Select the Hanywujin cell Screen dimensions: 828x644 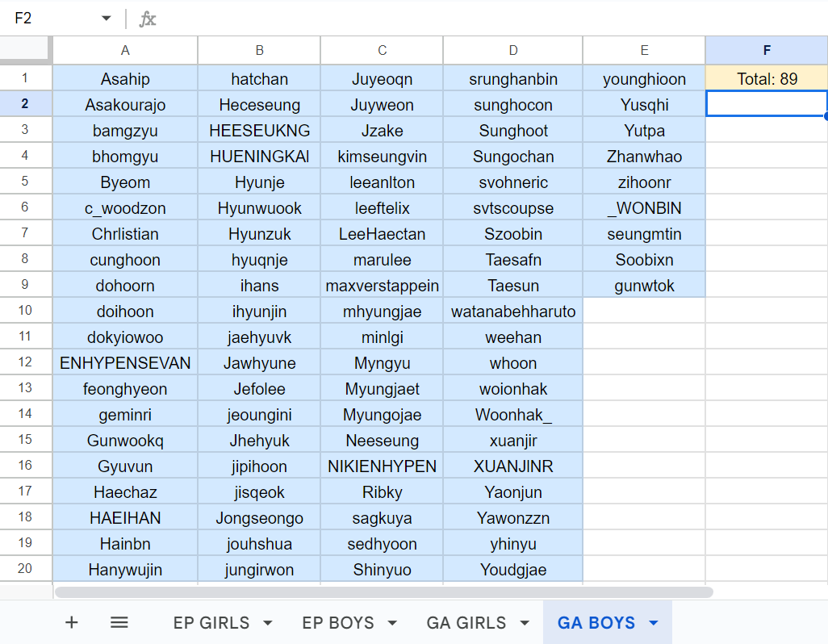125,569
